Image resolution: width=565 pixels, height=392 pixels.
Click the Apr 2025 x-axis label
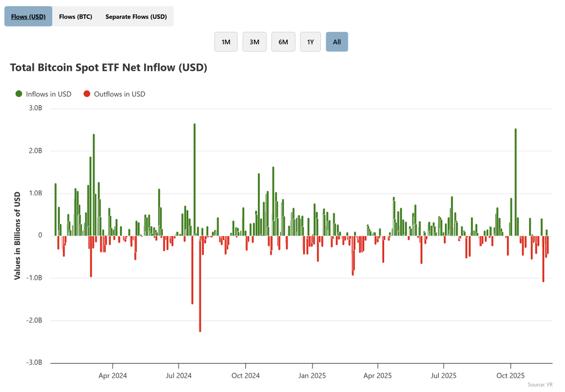point(378,376)
